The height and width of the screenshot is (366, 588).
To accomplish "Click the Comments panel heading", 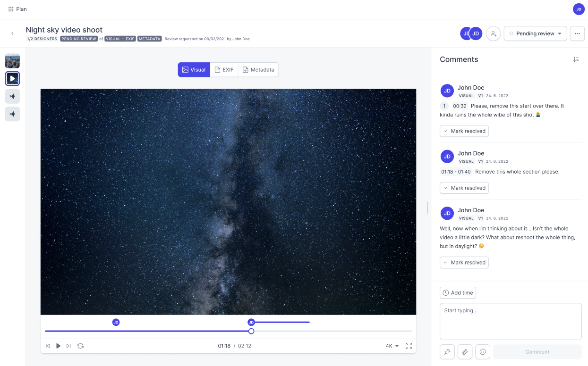I will click(x=459, y=59).
